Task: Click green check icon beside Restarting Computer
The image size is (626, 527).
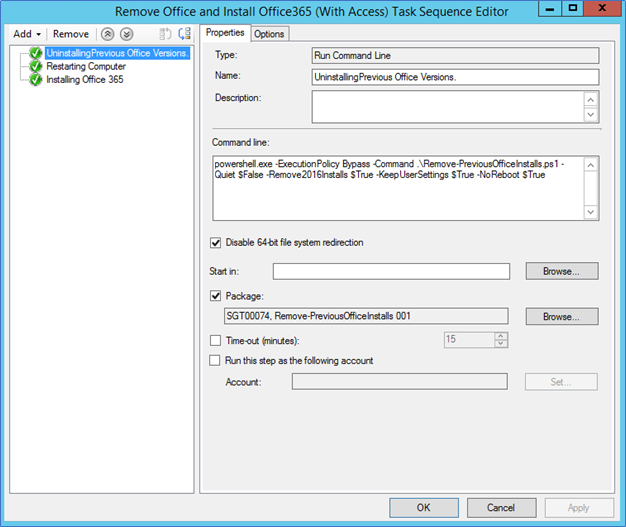Action: click(36, 66)
